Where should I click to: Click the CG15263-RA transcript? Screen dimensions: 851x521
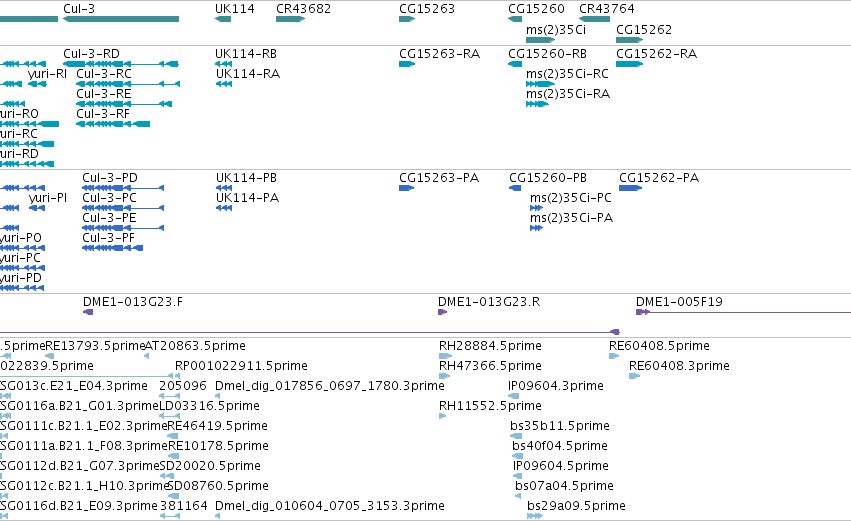click(407, 64)
